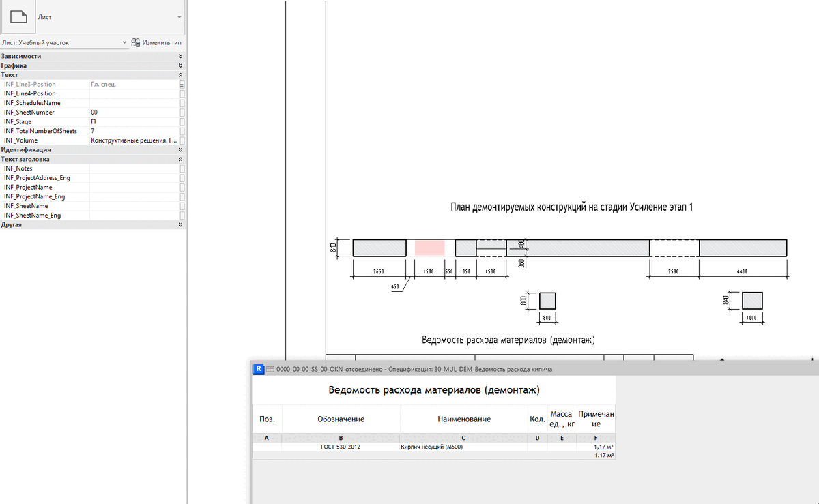The image size is (819, 504).
Task: Expand the Другая section
Action: [x=180, y=224]
